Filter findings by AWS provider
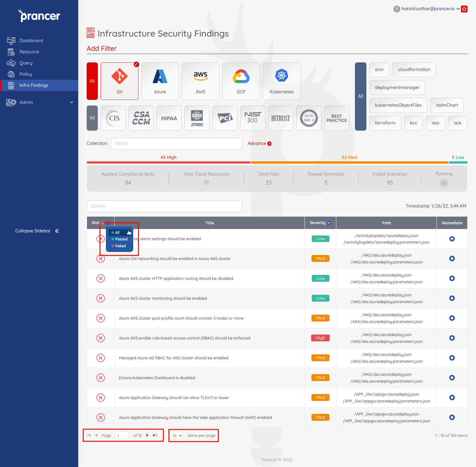 point(201,81)
